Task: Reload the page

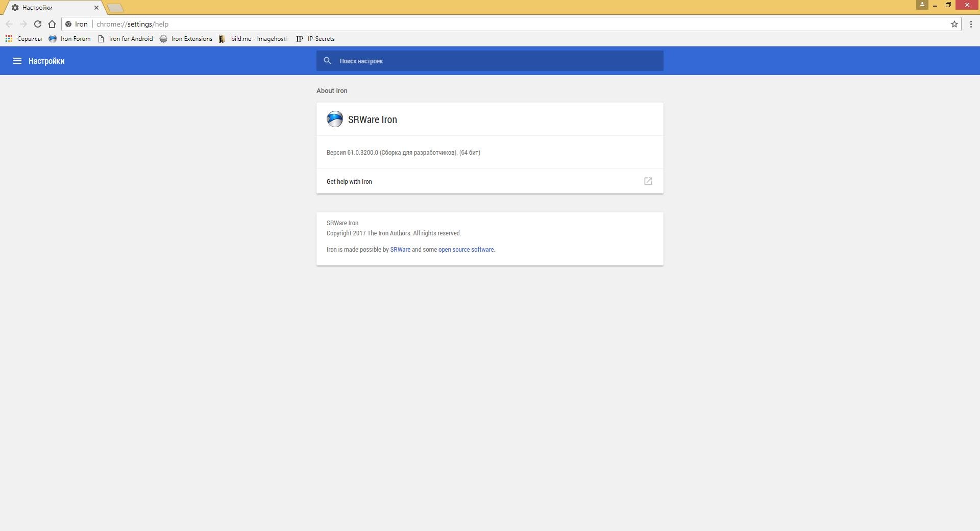Action: 38,24
